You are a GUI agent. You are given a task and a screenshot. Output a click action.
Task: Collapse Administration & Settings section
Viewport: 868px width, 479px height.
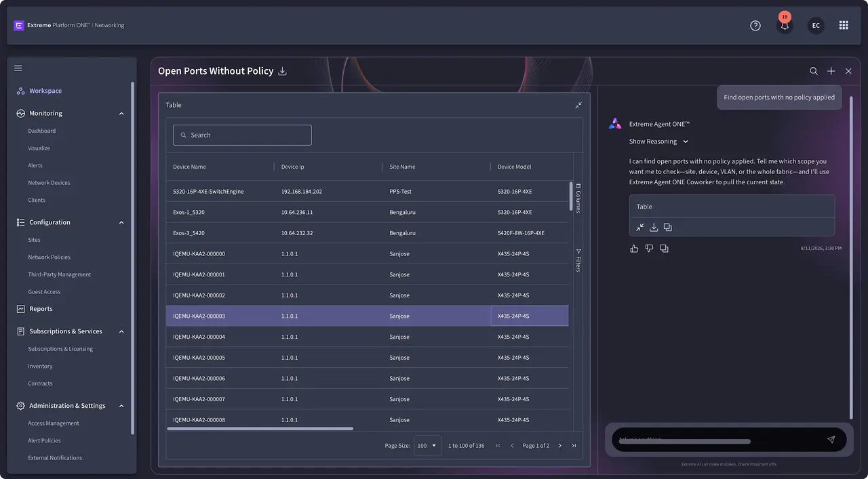tap(121, 407)
